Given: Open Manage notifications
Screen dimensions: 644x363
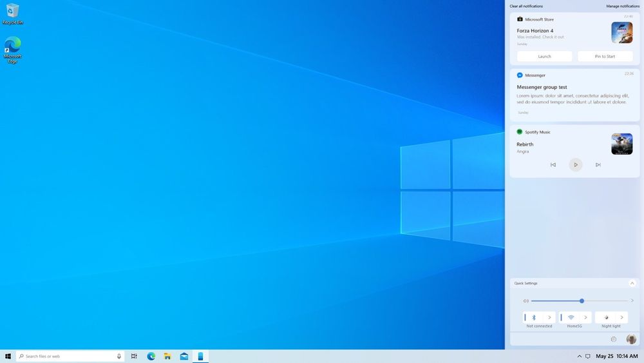Looking at the screenshot, I should tap(623, 6).
